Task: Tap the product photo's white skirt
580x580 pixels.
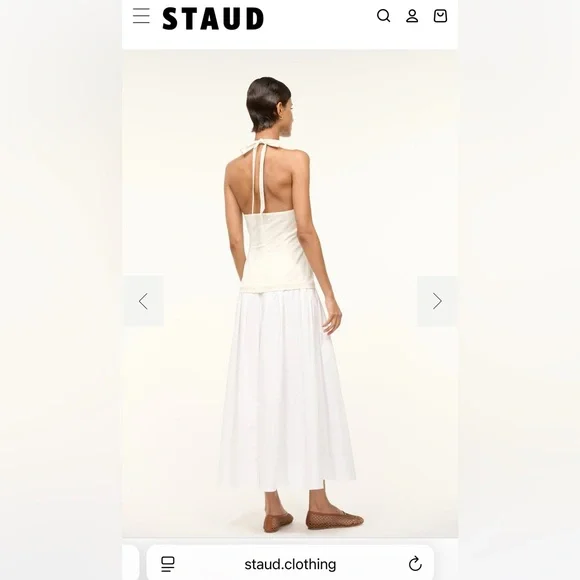Action: click(x=286, y=388)
